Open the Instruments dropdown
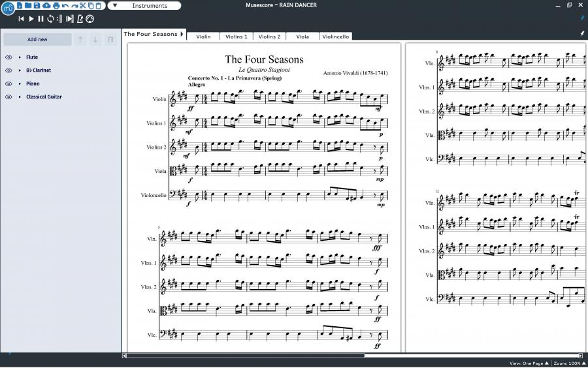 144,6
